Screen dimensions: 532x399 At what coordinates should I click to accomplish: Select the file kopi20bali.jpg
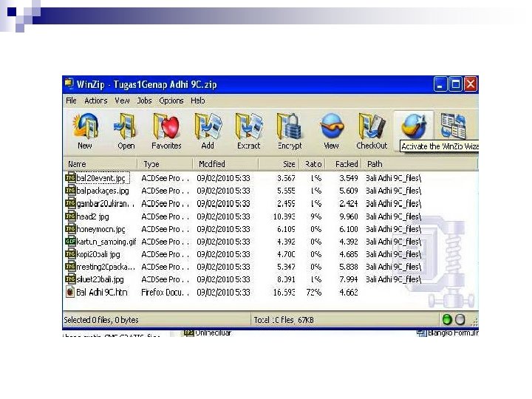click(98, 254)
